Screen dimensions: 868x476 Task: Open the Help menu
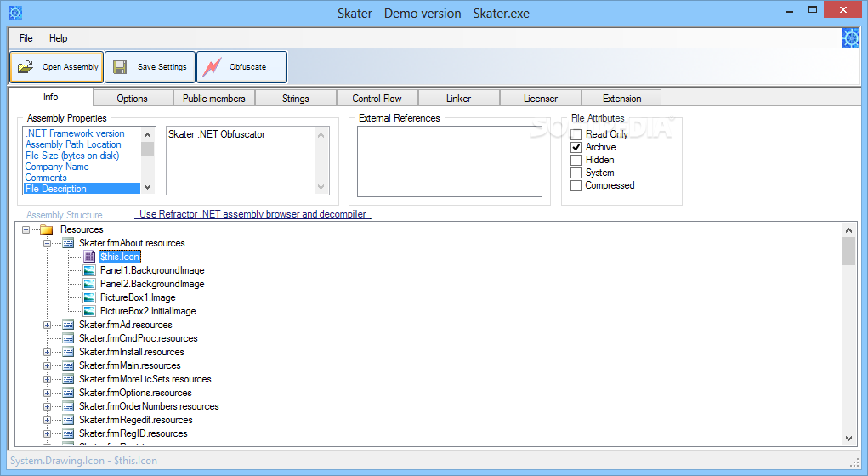(x=58, y=38)
